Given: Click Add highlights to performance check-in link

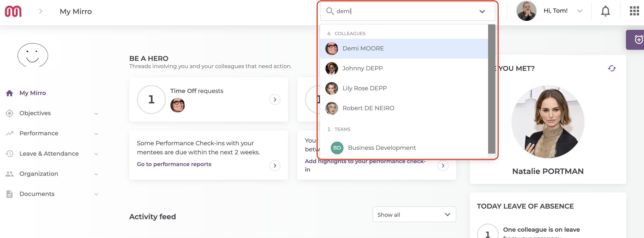Looking at the screenshot, I should 365,165.
